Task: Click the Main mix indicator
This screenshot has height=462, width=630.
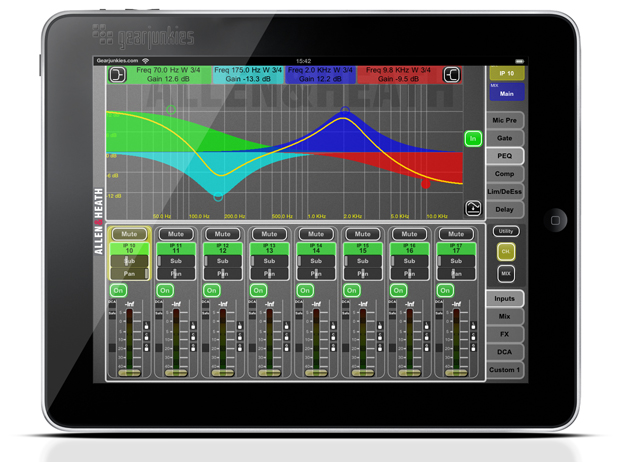Action: [x=507, y=92]
